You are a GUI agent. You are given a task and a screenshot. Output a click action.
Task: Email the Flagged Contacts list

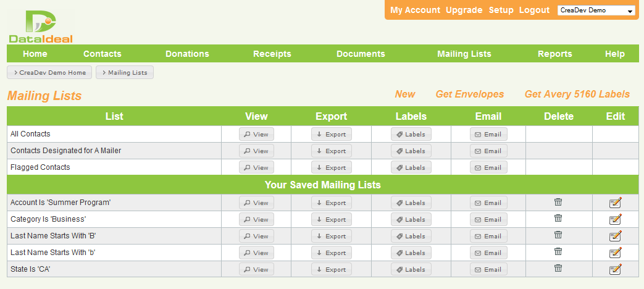(489, 167)
